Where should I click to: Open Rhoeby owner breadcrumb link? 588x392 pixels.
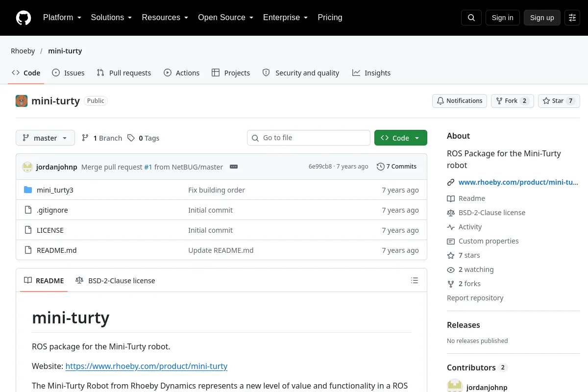(23, 51)
